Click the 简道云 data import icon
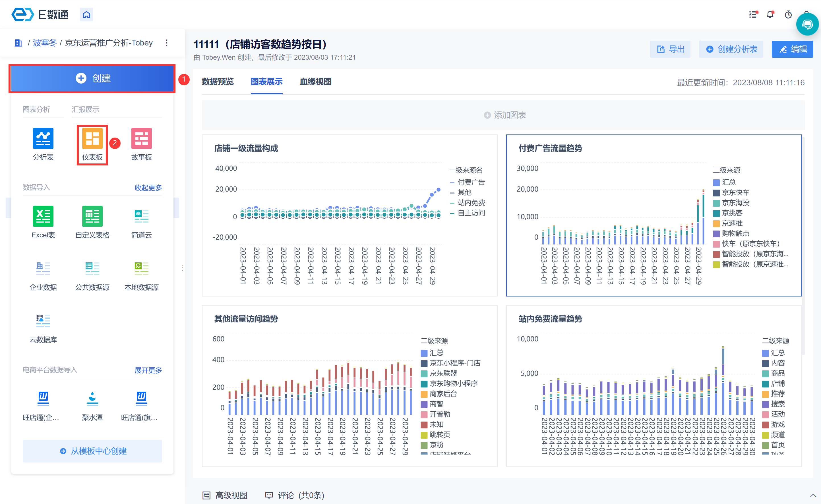The image size is (821, 504). pyautogui.click(x=141, y=216)
